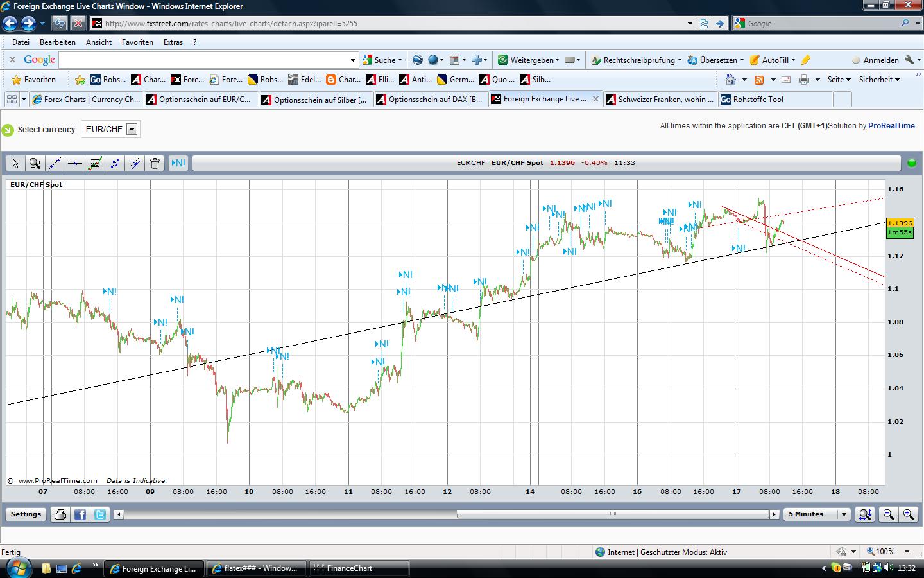Click the Google toolbar Suche button
924x578 pixels.
(382, 60)
